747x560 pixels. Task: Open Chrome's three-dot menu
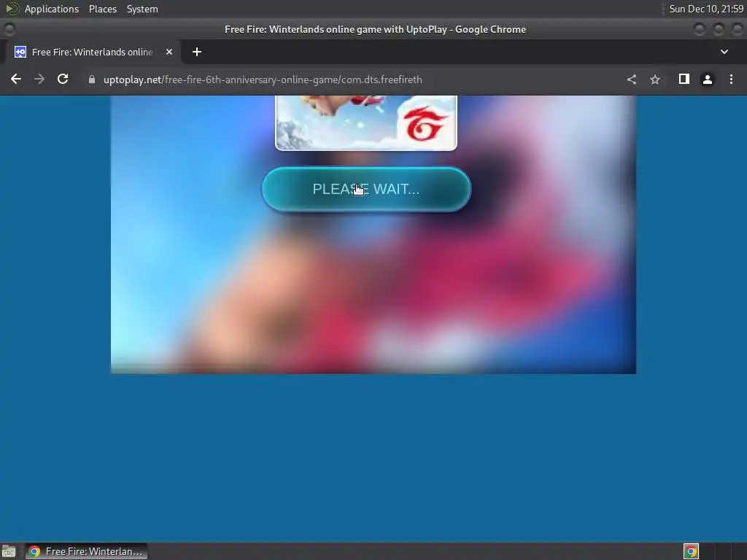point(731,79)
